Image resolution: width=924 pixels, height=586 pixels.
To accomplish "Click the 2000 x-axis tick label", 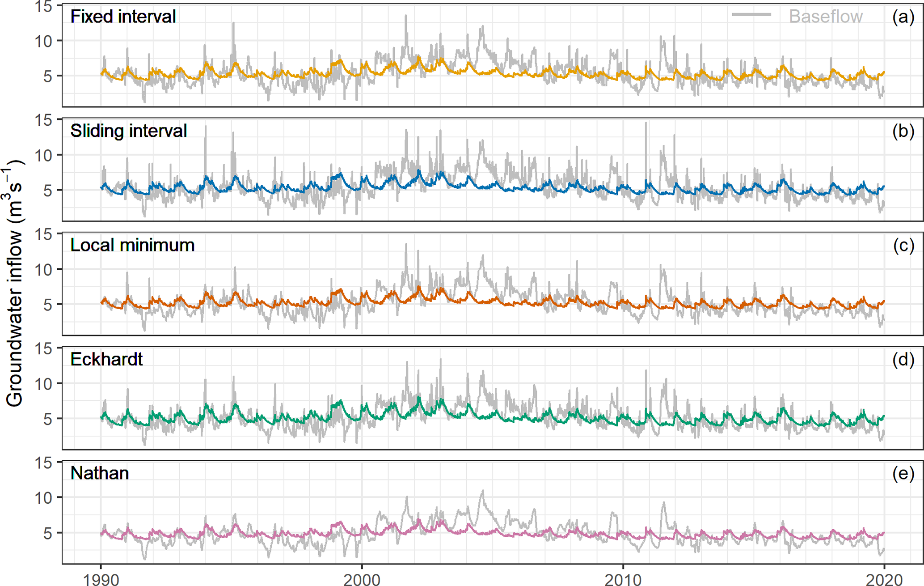I will point(362,579).
